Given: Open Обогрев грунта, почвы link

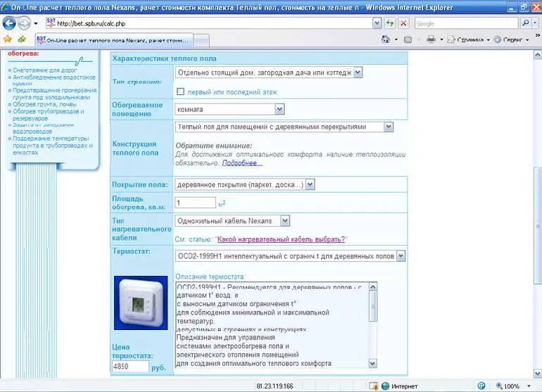Looking at the screenshot, I should 44,104.
